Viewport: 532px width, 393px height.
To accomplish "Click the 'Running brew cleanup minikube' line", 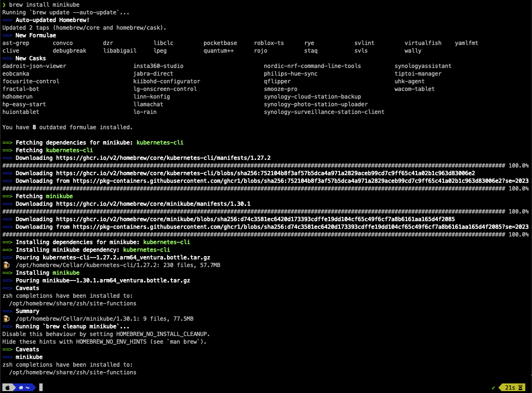I will tap(66, 326).
